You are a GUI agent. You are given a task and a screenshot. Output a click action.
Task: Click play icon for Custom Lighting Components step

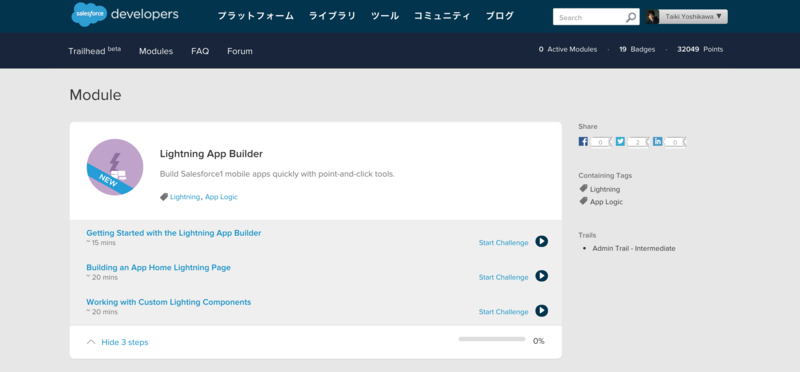pos(541,311)
